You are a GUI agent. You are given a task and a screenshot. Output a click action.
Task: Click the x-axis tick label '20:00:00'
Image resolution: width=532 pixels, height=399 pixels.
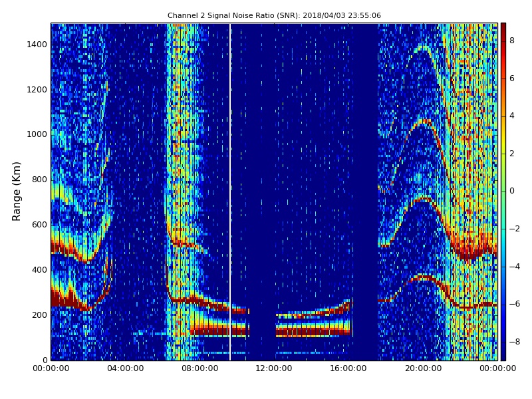click(423, 368)
